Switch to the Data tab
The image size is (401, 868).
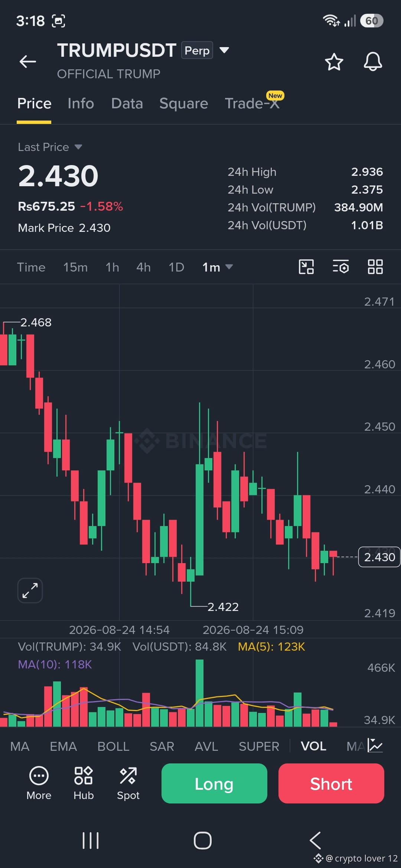(x=127, y=103)
